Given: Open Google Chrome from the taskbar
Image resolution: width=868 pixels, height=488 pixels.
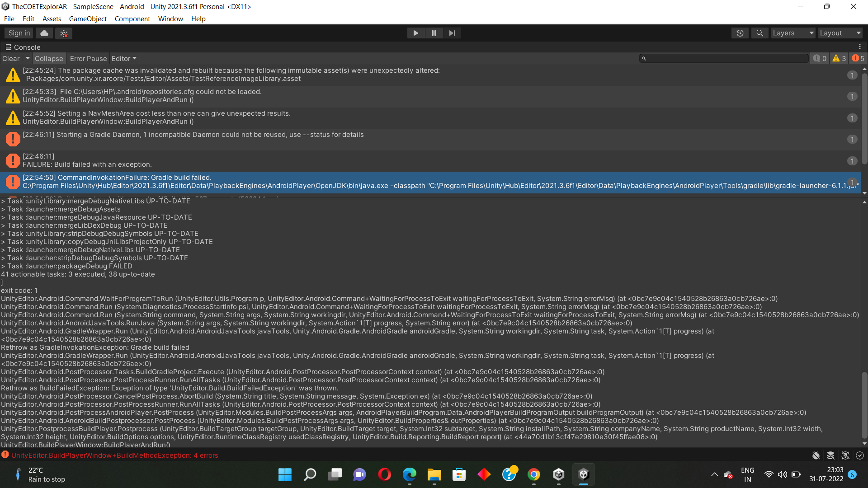Looking at the screenshot, I should [x=533, y=474].
